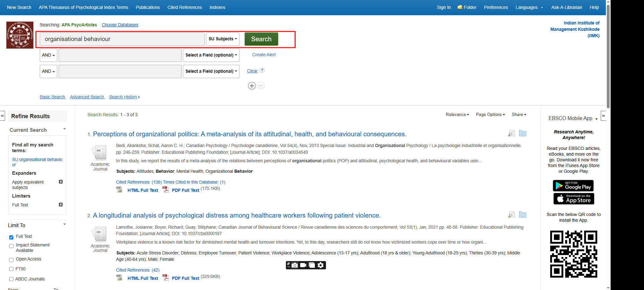
Task: Click the search help question mark icon
Action: 262,71
